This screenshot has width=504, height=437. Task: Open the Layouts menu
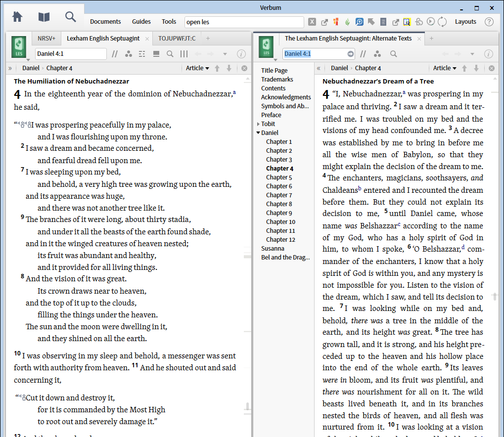pyautogui.click(x=465, y=22)
